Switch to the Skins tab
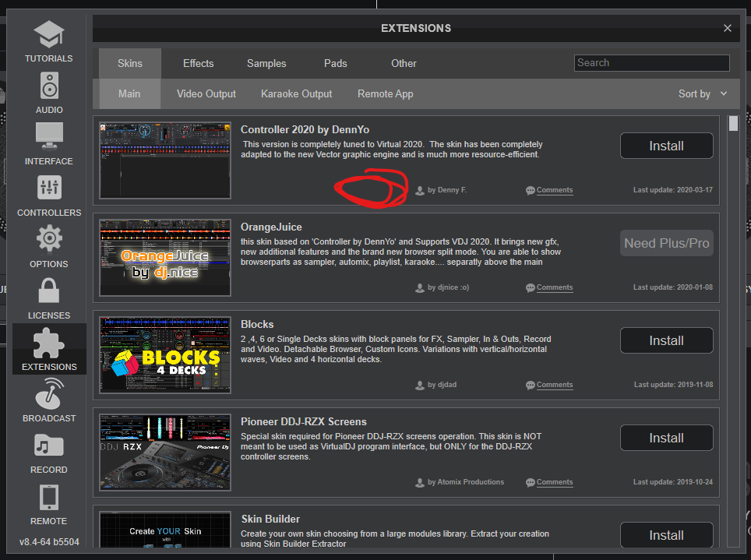Viewport: 751px width, 560px height. tap(130, 63)
